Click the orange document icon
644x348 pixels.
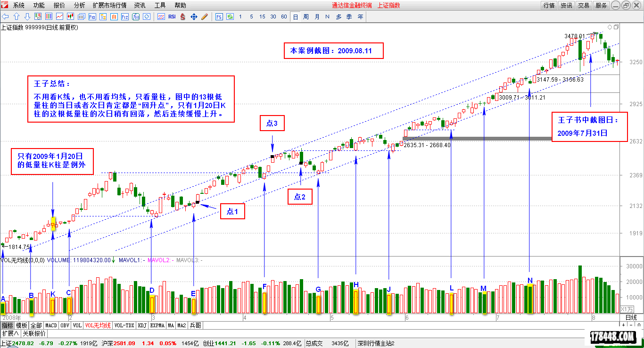[114, 17]
